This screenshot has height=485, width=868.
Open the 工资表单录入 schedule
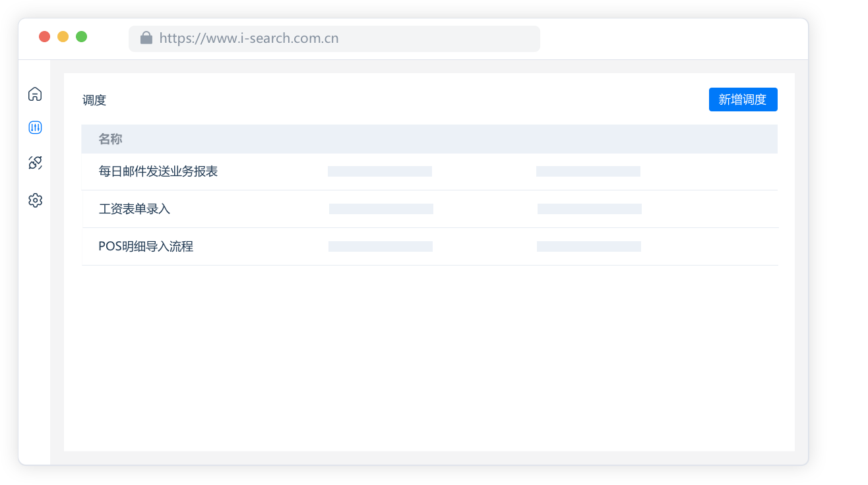pyautogui.click(x=135, y=209)
